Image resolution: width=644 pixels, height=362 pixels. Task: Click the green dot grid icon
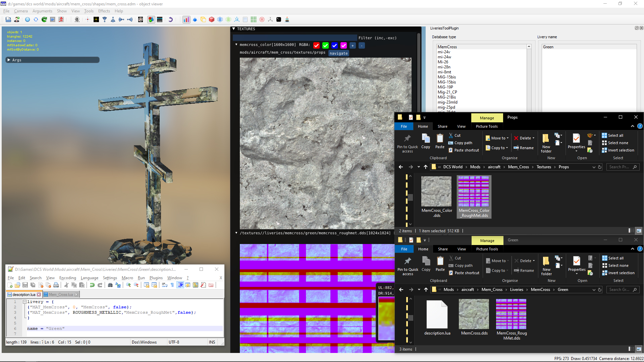tap(254, 19)
